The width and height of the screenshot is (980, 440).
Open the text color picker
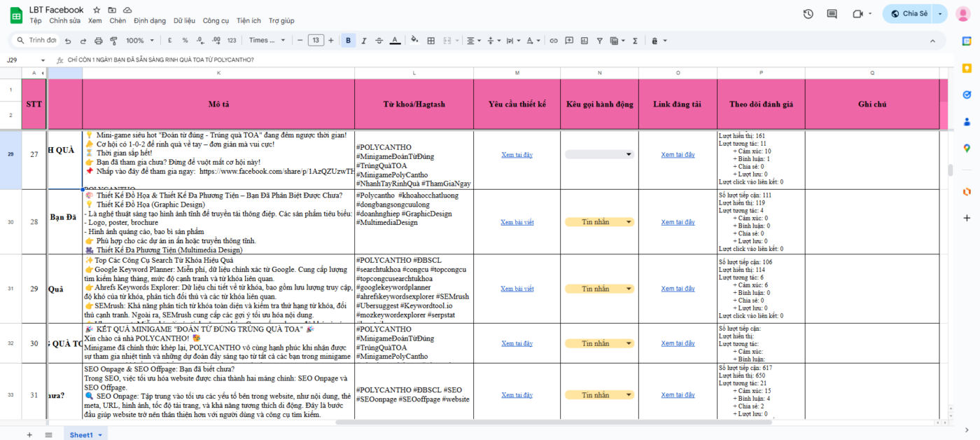(x=395, y=41)
